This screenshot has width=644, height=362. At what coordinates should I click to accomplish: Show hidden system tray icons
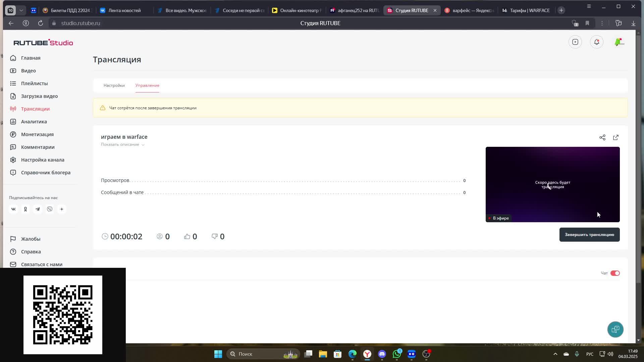(555, 354)
